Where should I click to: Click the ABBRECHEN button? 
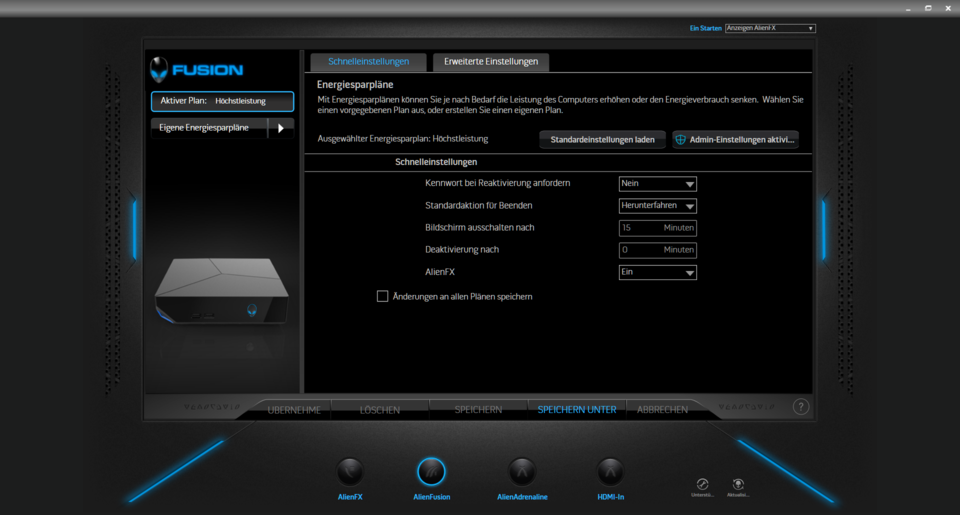(662, 410)
